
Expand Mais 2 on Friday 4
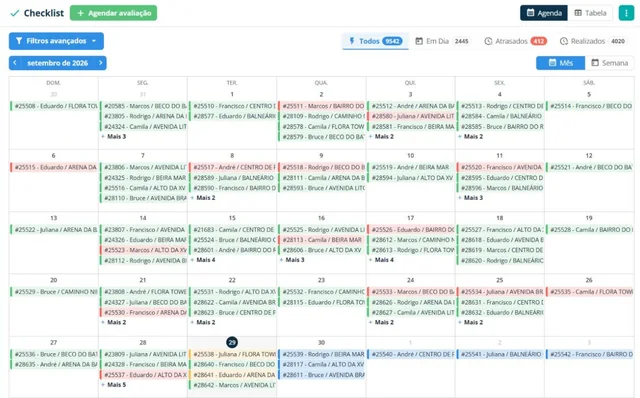click(x=471, y=136)
